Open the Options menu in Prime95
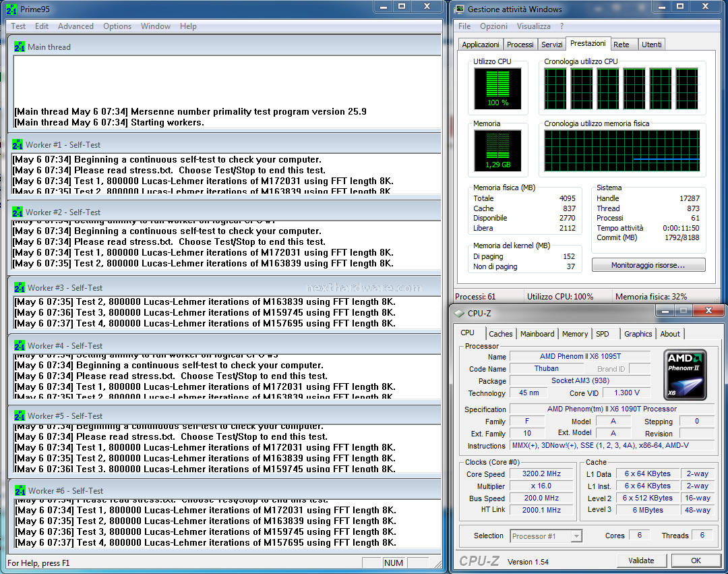The width and height of the screenshot is (728, 574). pyautogui.click(x=117, y=26)
